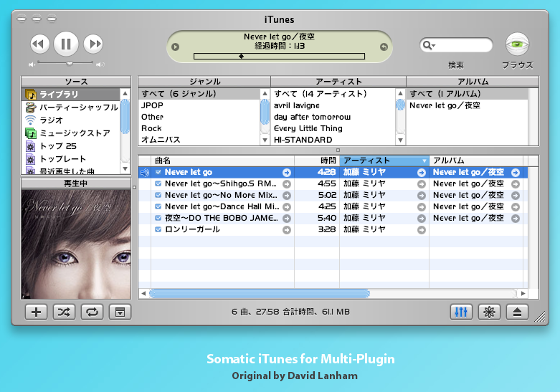Click the artist arrow in the 5:02 row

[x=422, y=196]
